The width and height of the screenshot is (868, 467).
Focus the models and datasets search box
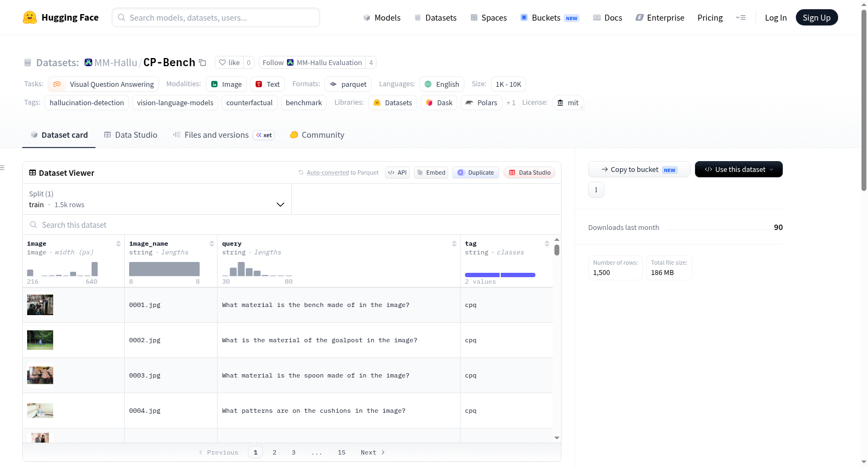tap(216, 17)
